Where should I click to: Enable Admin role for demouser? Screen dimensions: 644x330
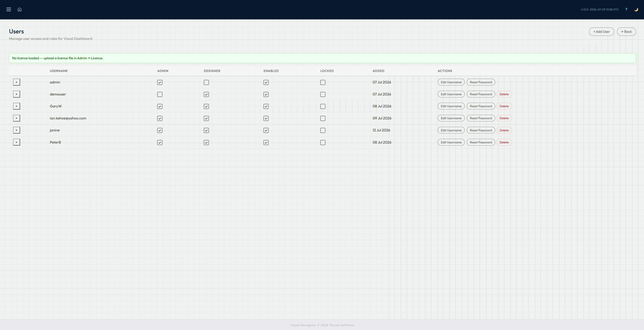[x=160, y=94]
